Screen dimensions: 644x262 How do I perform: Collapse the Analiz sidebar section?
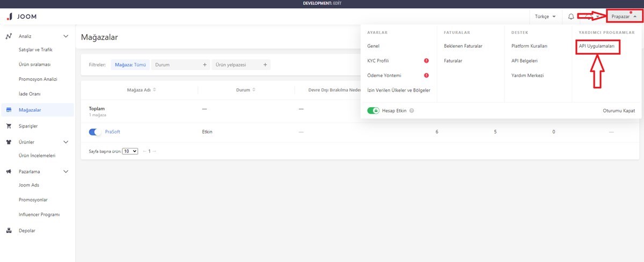click(x=66, y=36)
